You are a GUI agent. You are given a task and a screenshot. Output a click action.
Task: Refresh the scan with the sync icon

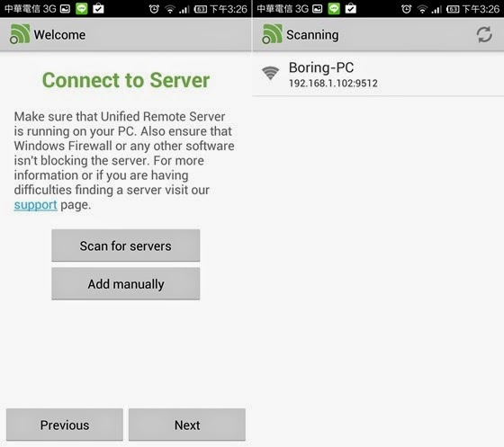click(484, 35)
